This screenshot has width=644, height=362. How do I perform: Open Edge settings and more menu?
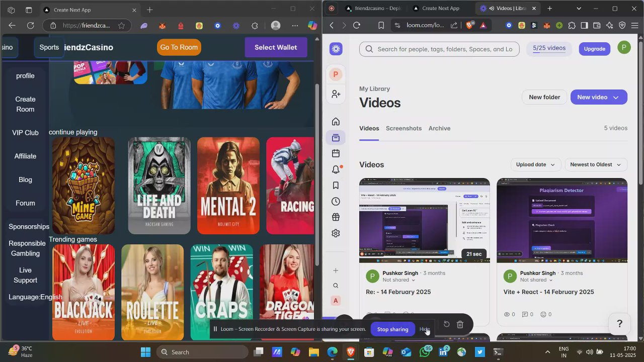click(295, 26)
